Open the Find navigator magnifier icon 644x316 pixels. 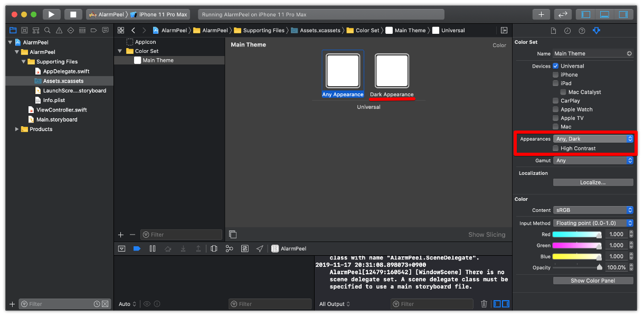pos(48,31)
